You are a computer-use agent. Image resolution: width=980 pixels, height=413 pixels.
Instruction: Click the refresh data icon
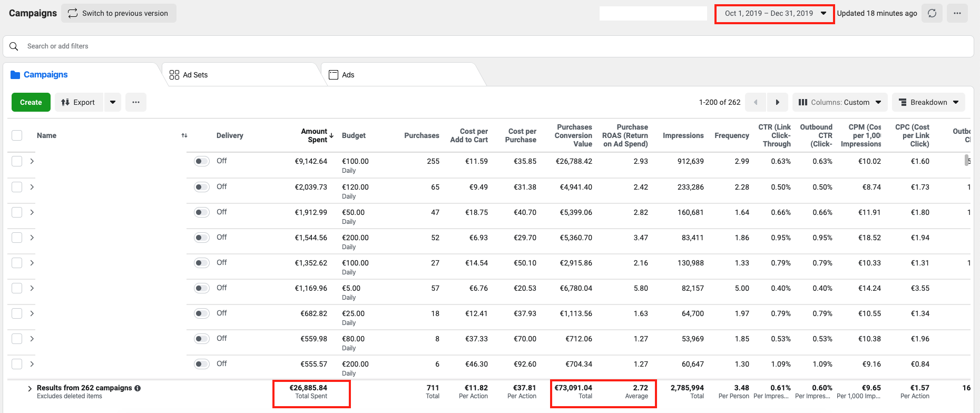pyautogui.click(x=932, y=13)
